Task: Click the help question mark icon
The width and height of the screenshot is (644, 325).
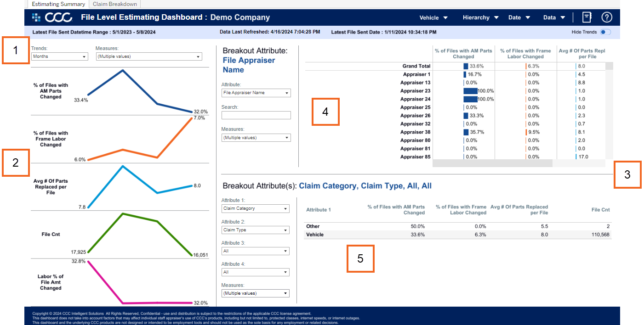Action: tap(607, 17)
